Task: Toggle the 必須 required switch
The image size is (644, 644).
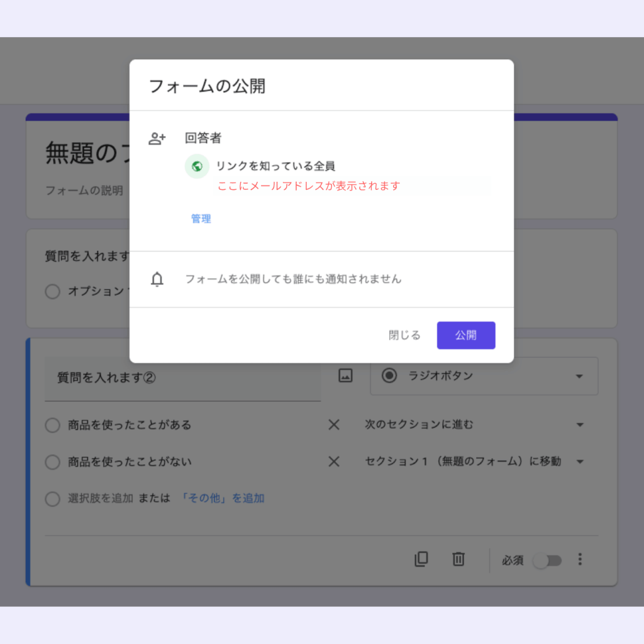Action: coord(548,560)
